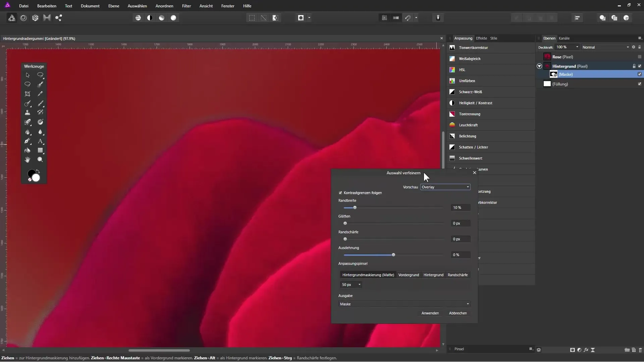Add a Schwarz-Weiß adjustment
The height and width of the screenshot is (362, 644).
491,92
